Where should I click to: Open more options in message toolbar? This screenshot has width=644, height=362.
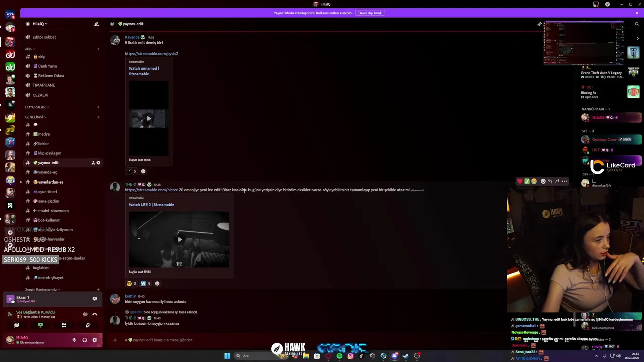point(564,181)
